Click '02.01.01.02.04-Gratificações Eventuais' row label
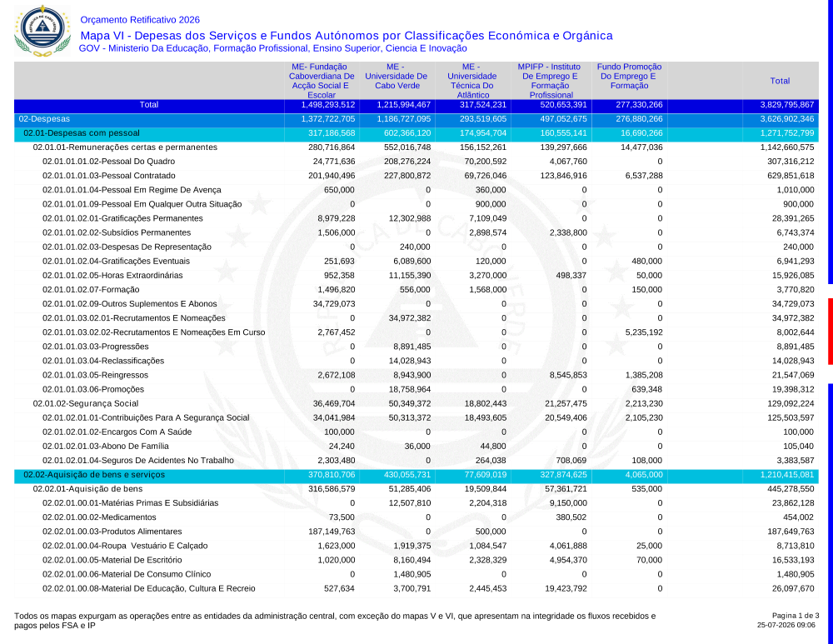 [116, 262]
